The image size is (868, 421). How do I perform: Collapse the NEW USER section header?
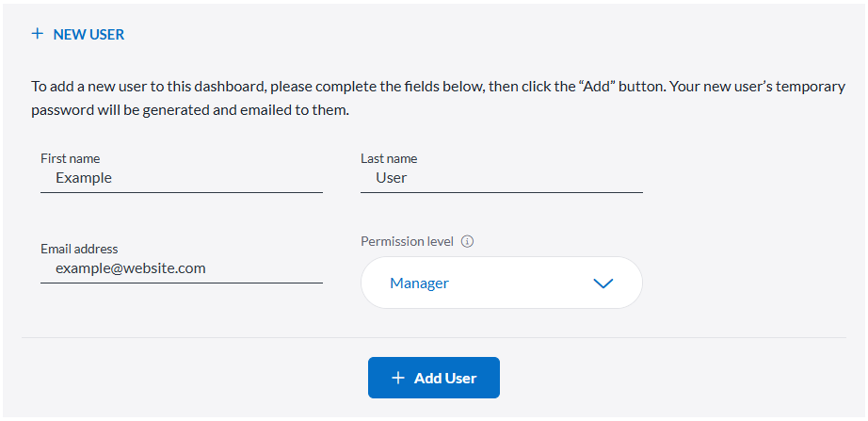88,34
